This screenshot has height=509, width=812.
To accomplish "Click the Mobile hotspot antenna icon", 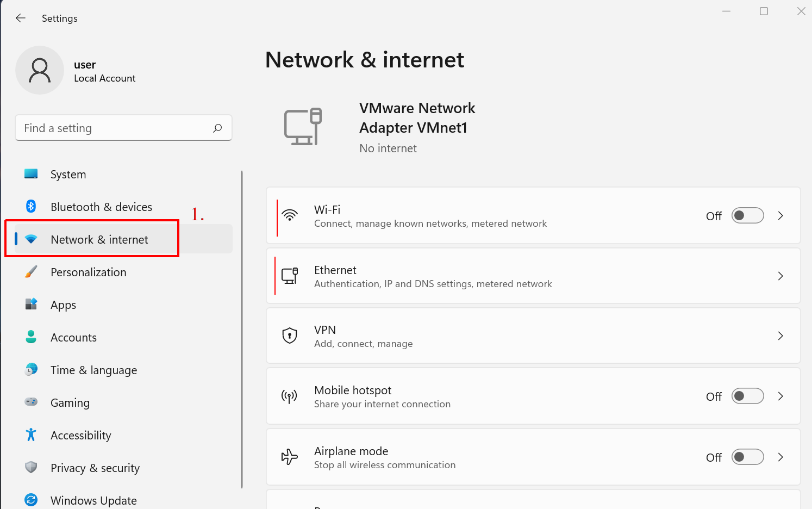I will click(x=289, y=396).
